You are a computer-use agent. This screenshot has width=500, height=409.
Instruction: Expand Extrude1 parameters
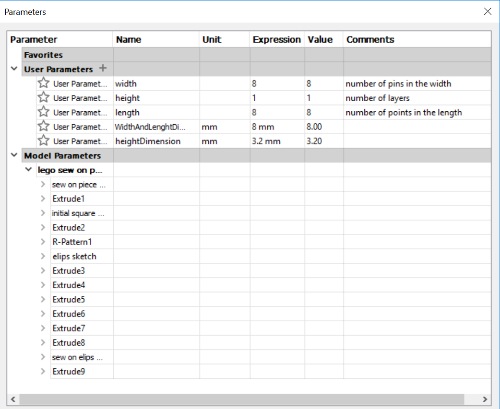coord(43,199)
